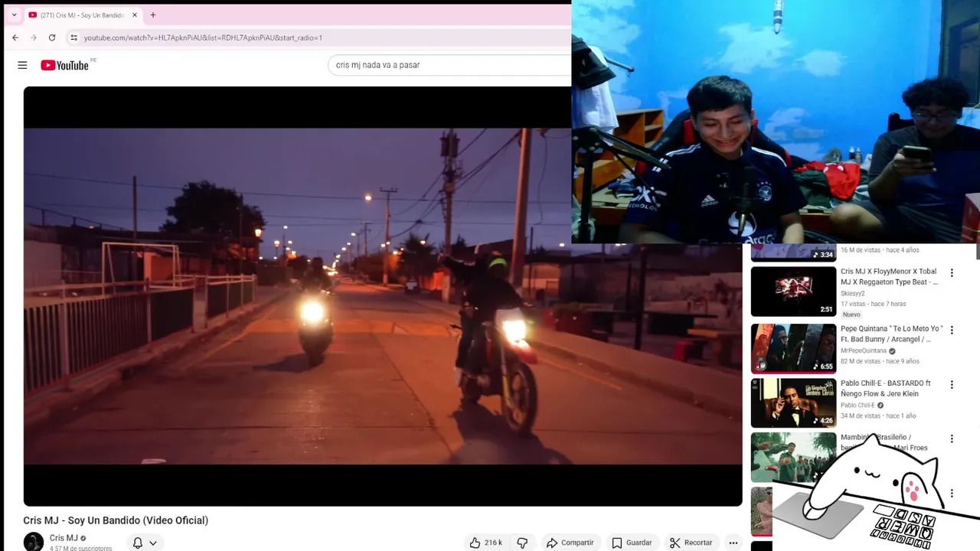
Task: Open Mambinho Brasileño video thumbnail
Action: tap(793, 457)
